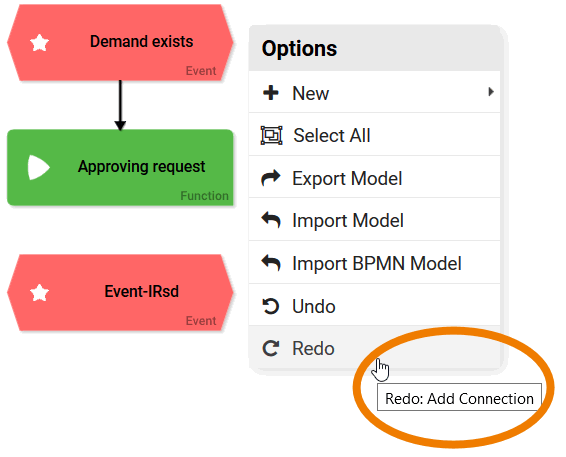Click the Import BPMN Model arrow icon
This screenshot has width=566, height=457.
(271, 263)
